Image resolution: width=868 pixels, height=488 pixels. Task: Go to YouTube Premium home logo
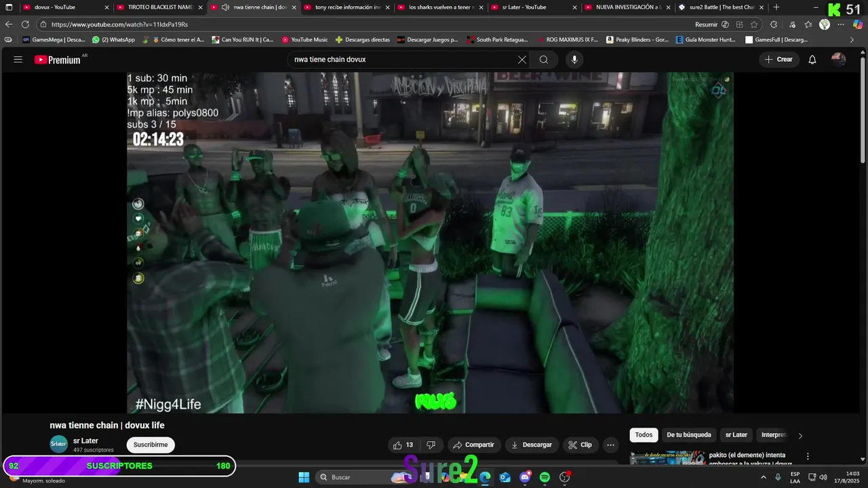point(58,60)
